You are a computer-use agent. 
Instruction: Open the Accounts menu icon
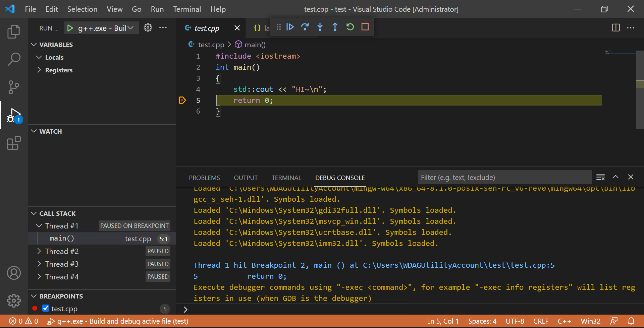pos(14,273)
